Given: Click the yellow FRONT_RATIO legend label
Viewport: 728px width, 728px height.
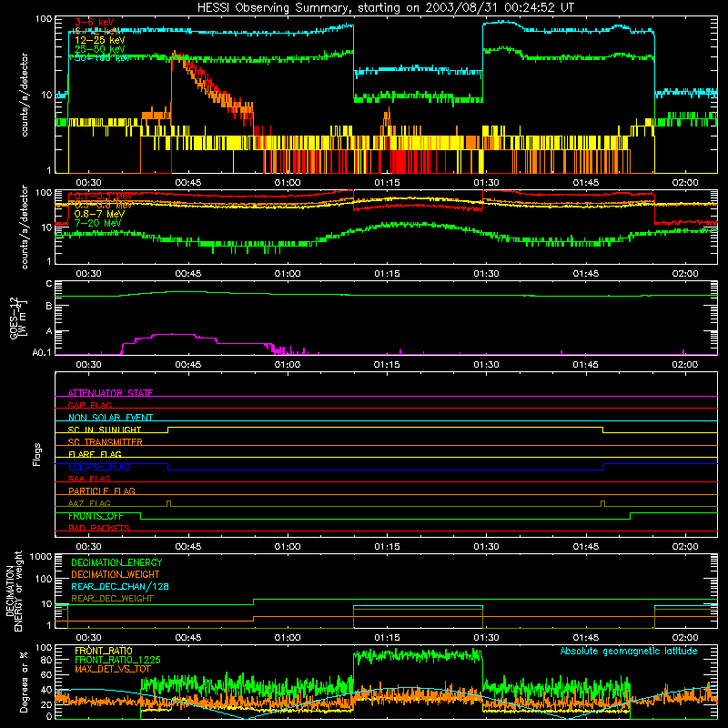Looking at the screenshot, I should [x=104, y=651].
